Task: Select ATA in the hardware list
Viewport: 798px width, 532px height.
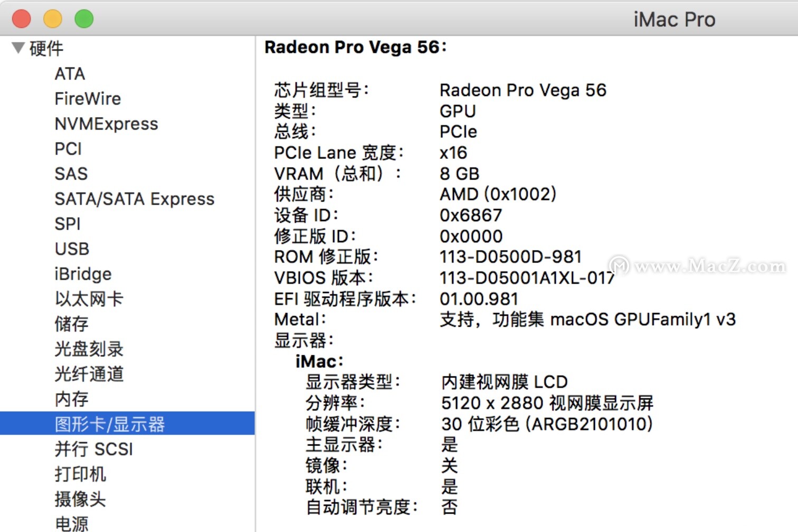Action: [x=70, y=73]
